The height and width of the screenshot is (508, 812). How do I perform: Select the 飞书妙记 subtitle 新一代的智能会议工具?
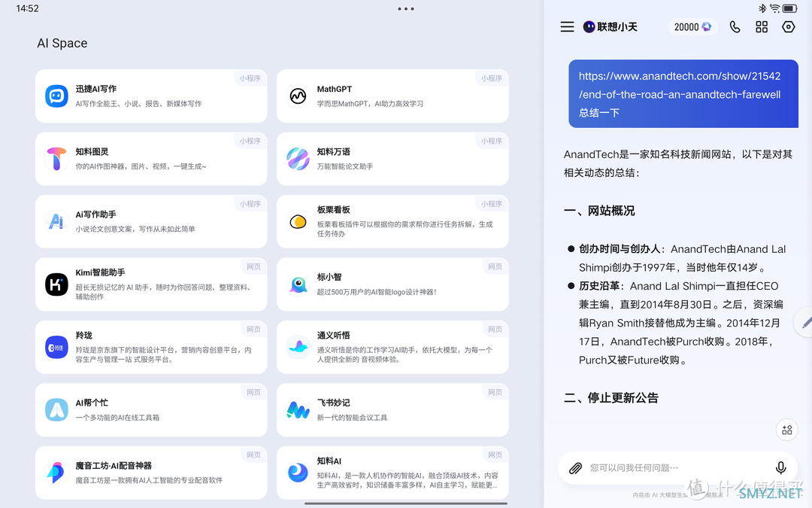click(352, 418)
